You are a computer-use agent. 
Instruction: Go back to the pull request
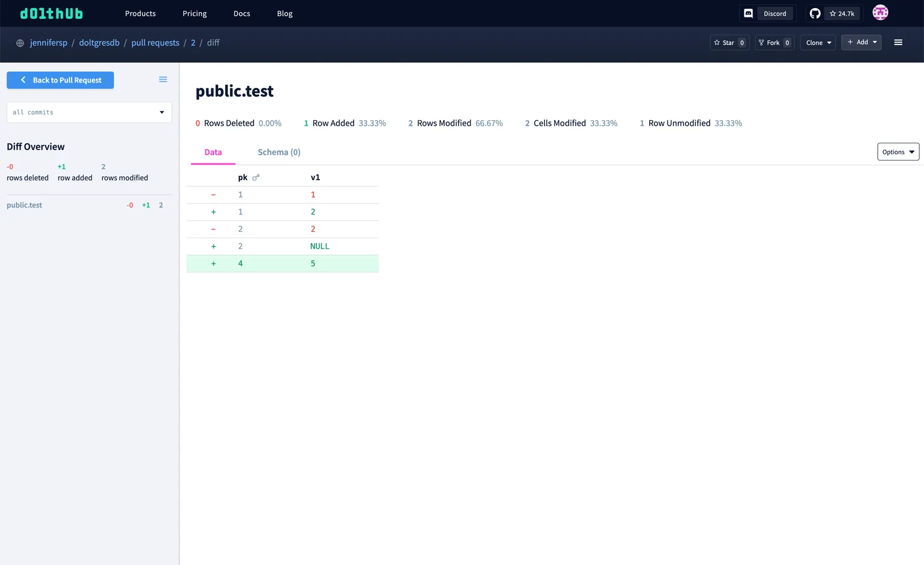[x=60, y=80]
